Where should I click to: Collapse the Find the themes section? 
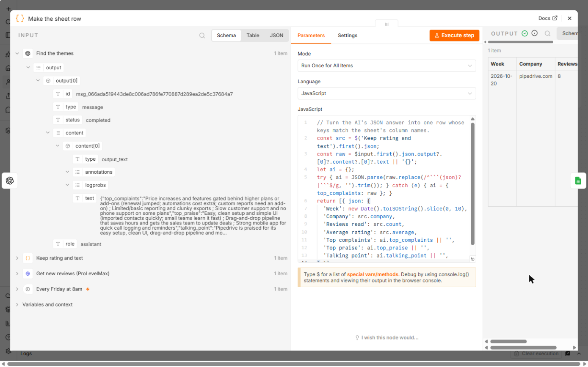17,53
